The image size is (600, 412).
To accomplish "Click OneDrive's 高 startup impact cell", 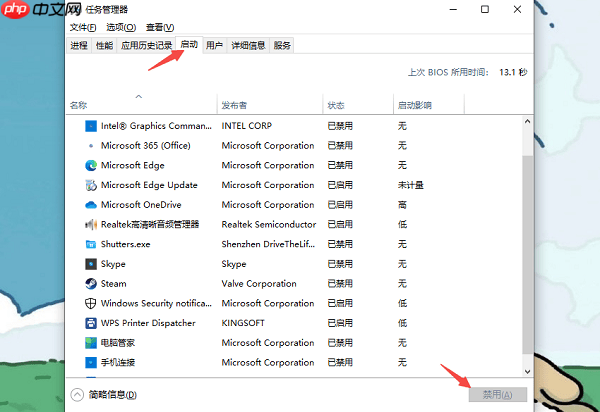I will pyautogui.click(x=402, y=205).
